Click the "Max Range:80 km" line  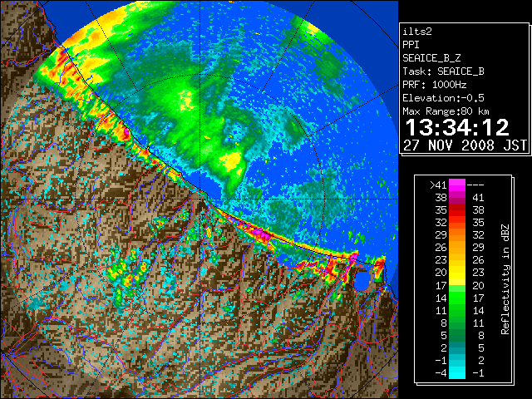point(446,111)
